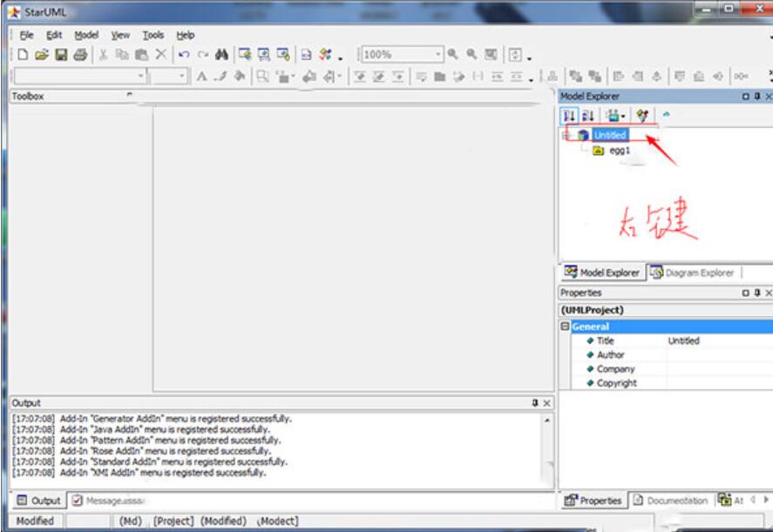The image size is (773, 532).
Task: Select the Documentation tab
Action: point(670,501)
